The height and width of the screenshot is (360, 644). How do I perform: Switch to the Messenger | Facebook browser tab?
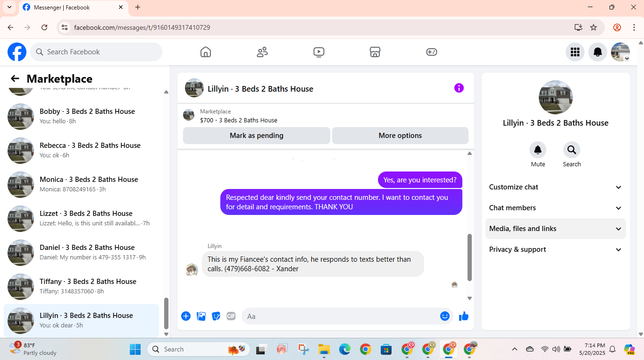pyautogui.click(x=73, y=8)
